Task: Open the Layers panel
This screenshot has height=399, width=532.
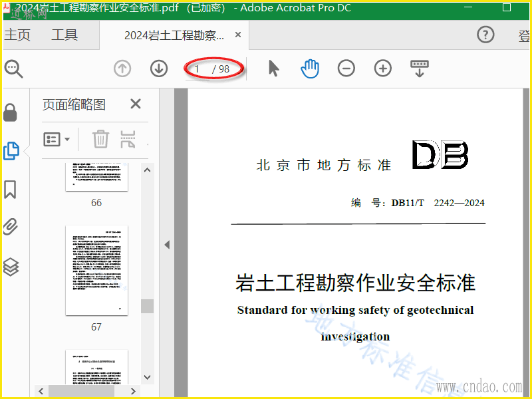Action: coord(11,267)
